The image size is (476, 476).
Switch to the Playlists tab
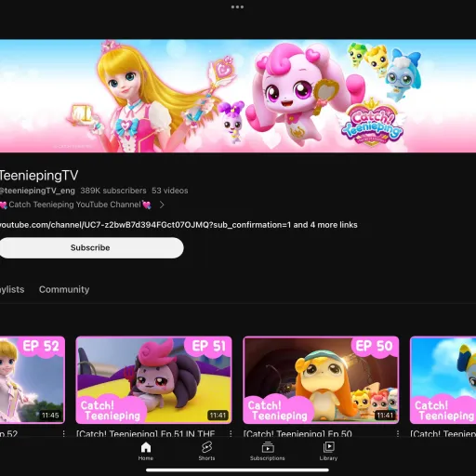pyautogui.click(x=12, y=289)
